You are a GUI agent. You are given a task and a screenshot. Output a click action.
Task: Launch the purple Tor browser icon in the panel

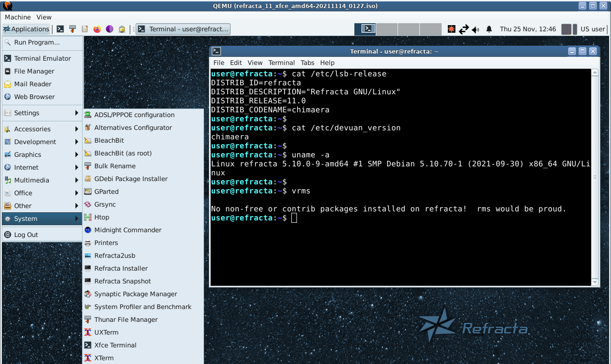point(110,29)
